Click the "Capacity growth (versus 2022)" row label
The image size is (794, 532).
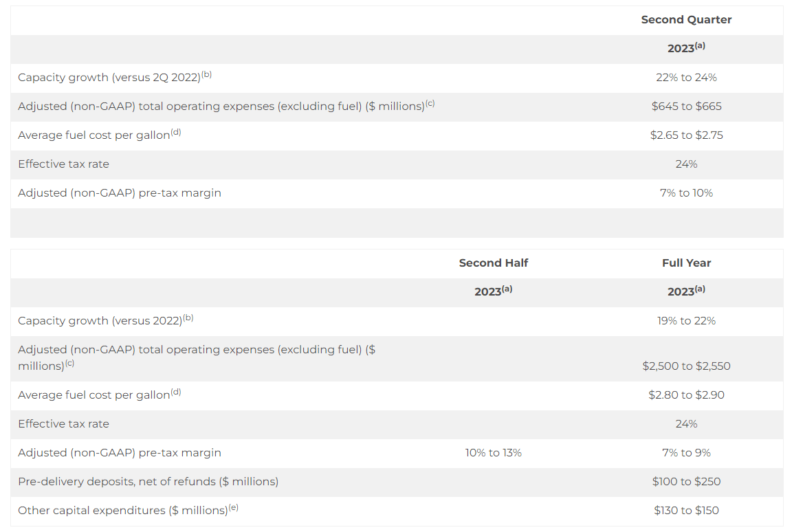click(x=100, y=321)
